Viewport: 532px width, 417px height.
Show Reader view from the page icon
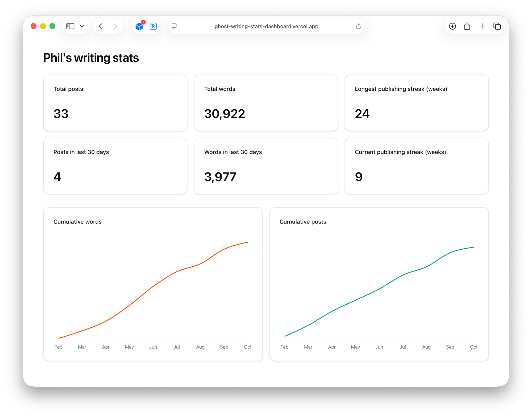point(174,26)
